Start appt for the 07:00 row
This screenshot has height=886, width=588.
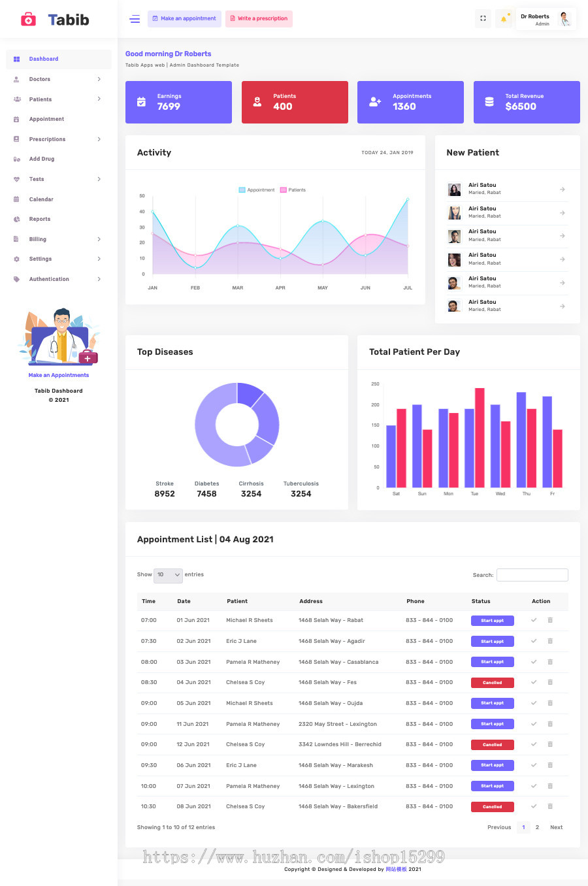pyautogui.click(x=493, y=621)
